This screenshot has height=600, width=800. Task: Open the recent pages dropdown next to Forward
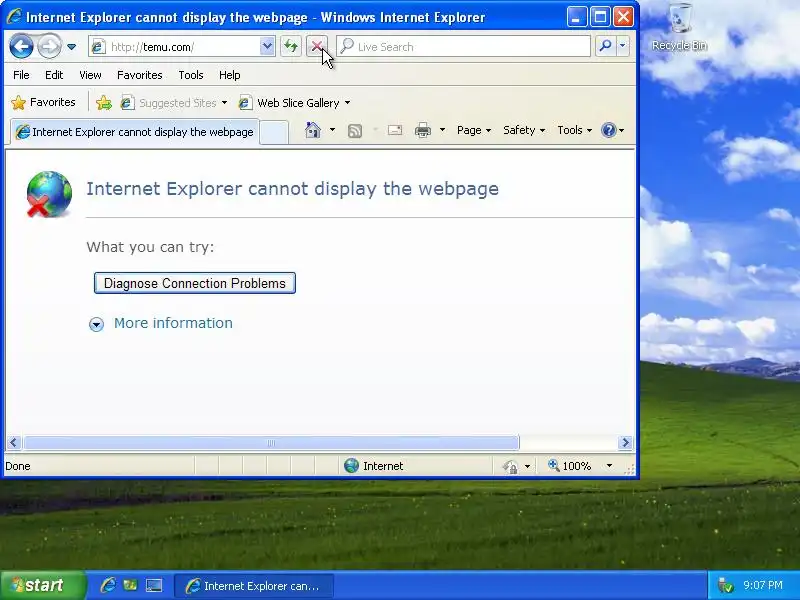[x=71, y=47]
